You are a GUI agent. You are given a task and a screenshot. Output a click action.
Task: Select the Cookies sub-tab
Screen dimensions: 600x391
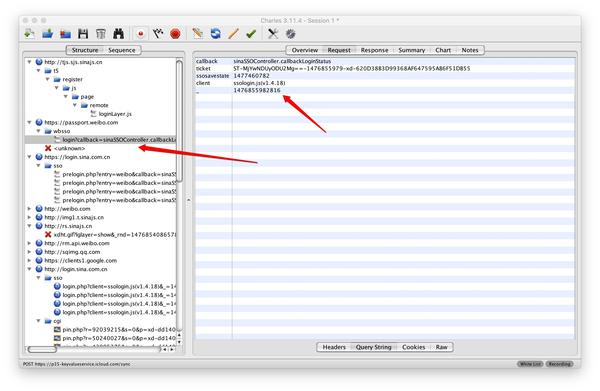(413, 347)
